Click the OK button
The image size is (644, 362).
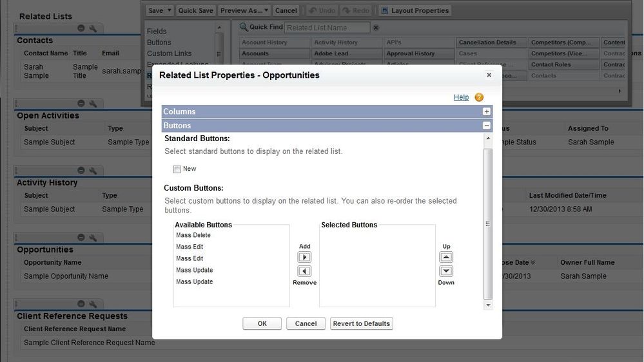[262, 323]
